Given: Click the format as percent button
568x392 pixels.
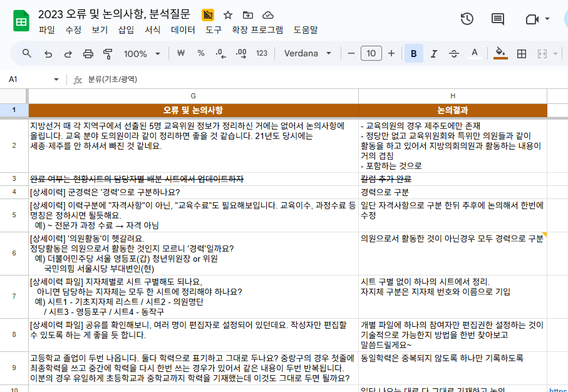Looking at the screenshot, I should 201,54.
